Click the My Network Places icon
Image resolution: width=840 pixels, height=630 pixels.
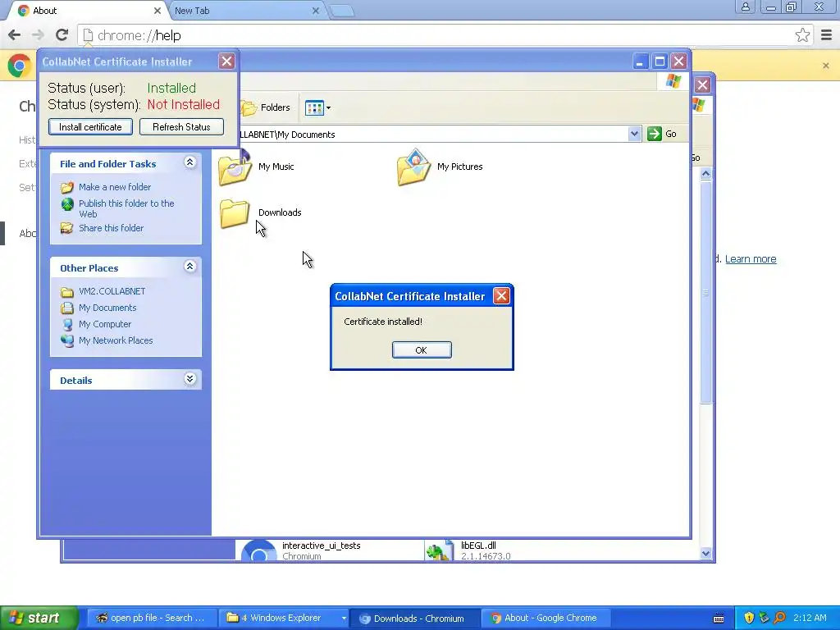pyautogui.click(x=67, y=340)
